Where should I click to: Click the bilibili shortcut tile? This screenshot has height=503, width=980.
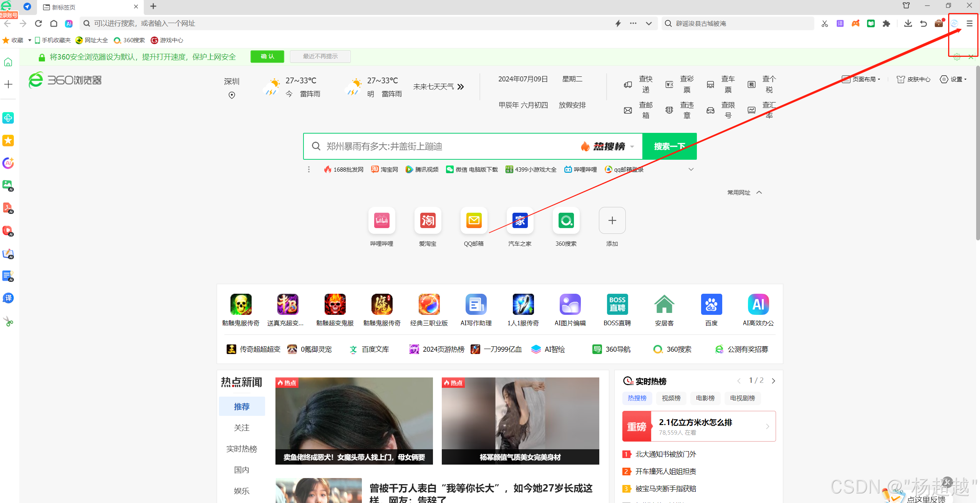[381, 221]
